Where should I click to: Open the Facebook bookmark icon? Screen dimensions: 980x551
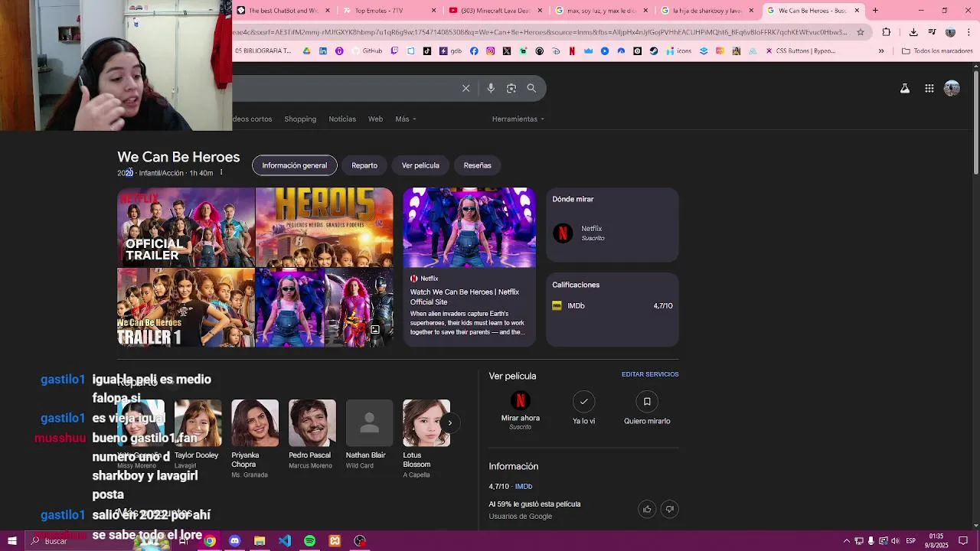[x=474, y=51]
